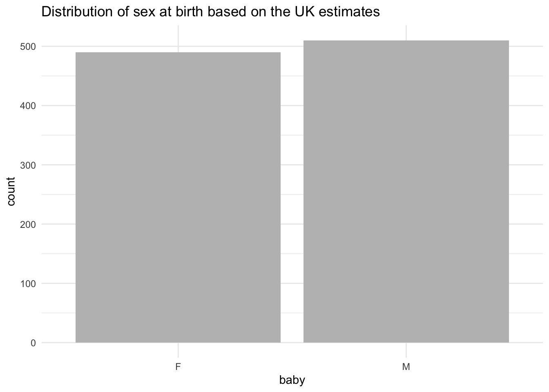Click the 500 tick label on the y-axis
The width and height of the screenshot is (549, 392).
click(28, 47)
